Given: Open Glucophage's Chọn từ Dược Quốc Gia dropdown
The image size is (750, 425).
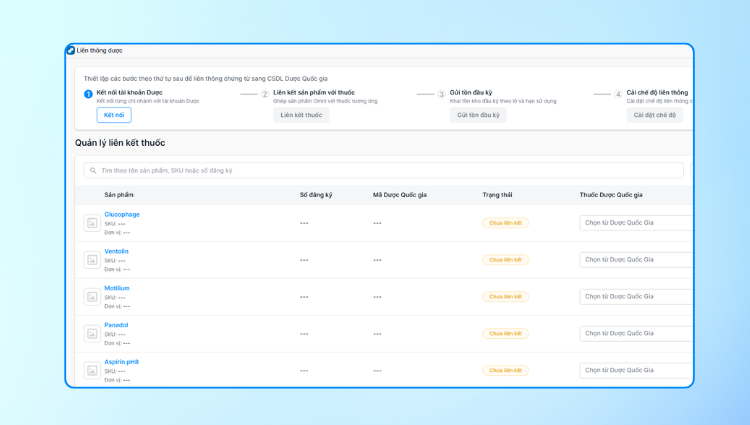Looking at the screenshot, I should 636,223.
